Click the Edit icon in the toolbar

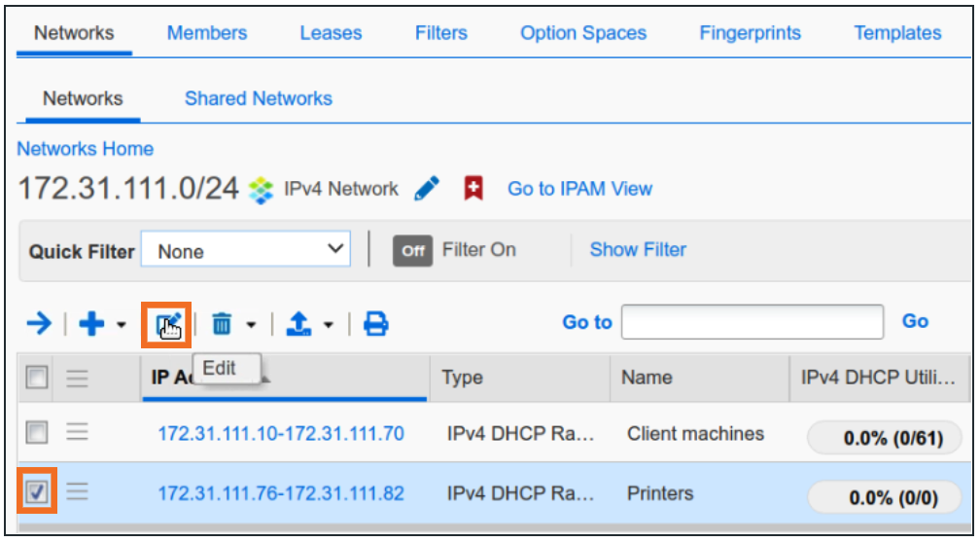click(x=166, y=324)
